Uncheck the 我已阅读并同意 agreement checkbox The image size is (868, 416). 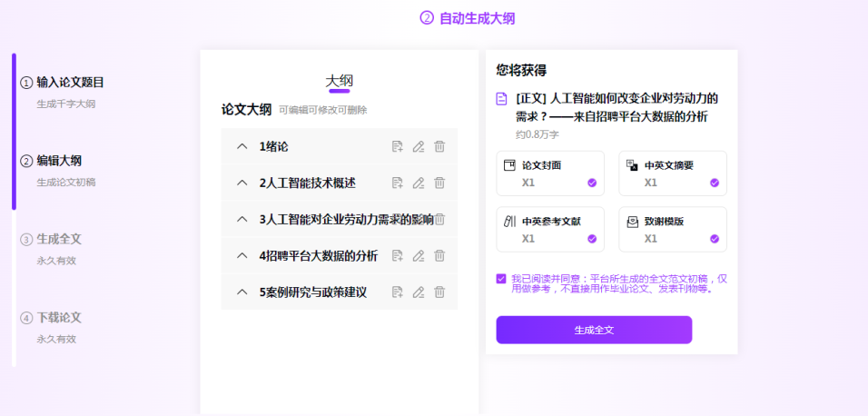click(x=501, y=279)
